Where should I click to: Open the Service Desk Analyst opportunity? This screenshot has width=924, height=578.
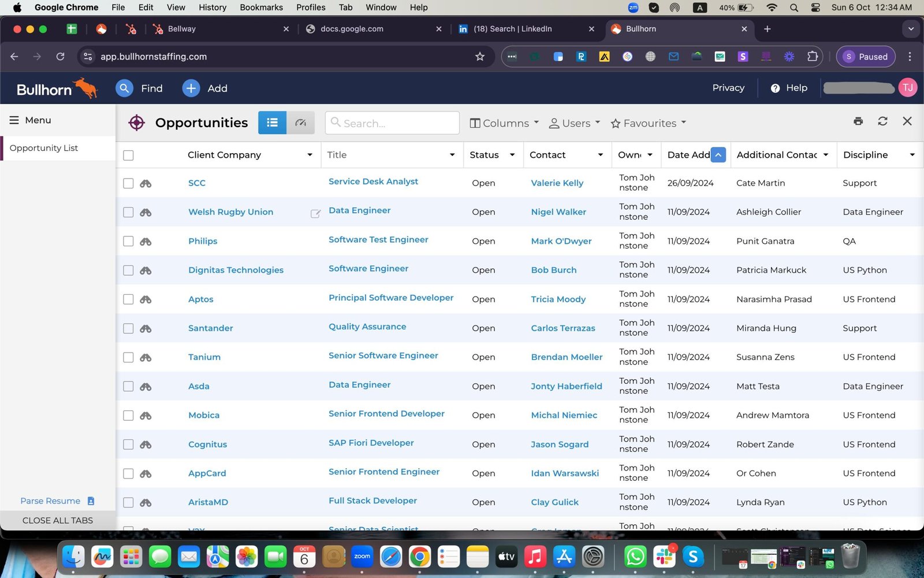pos(373,181)
